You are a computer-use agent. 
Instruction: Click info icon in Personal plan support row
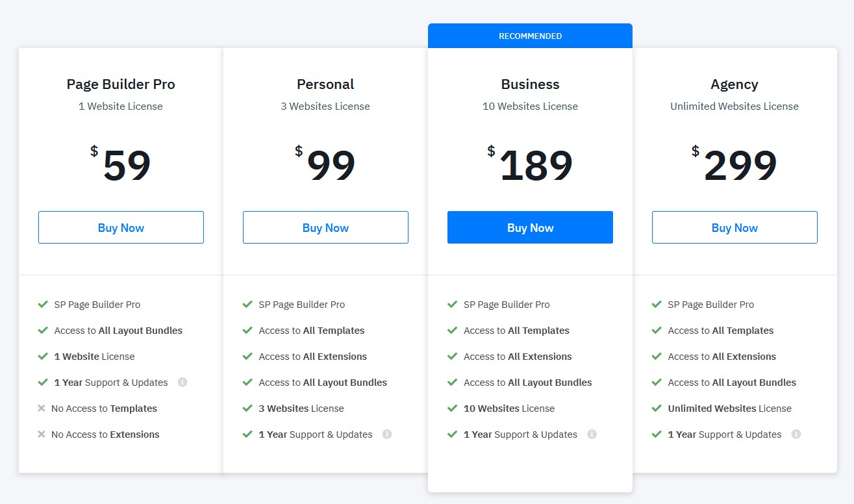(x=387, y=435)
